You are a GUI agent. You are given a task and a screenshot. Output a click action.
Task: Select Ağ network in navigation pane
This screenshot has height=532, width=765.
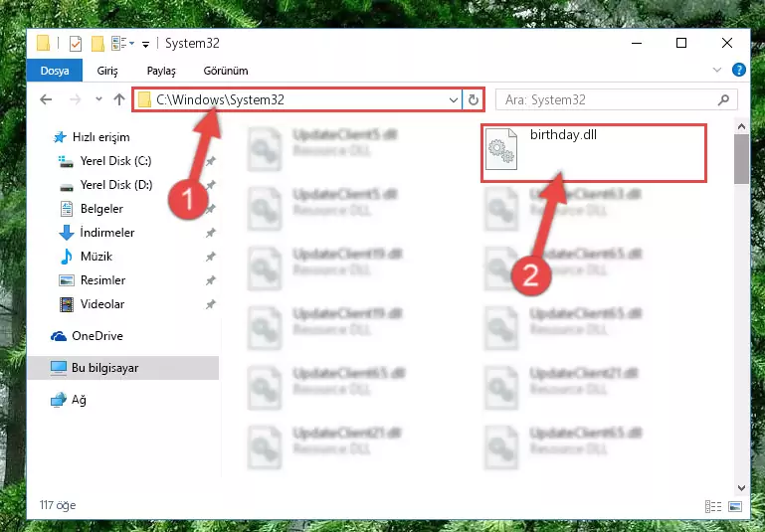[69, 400]
